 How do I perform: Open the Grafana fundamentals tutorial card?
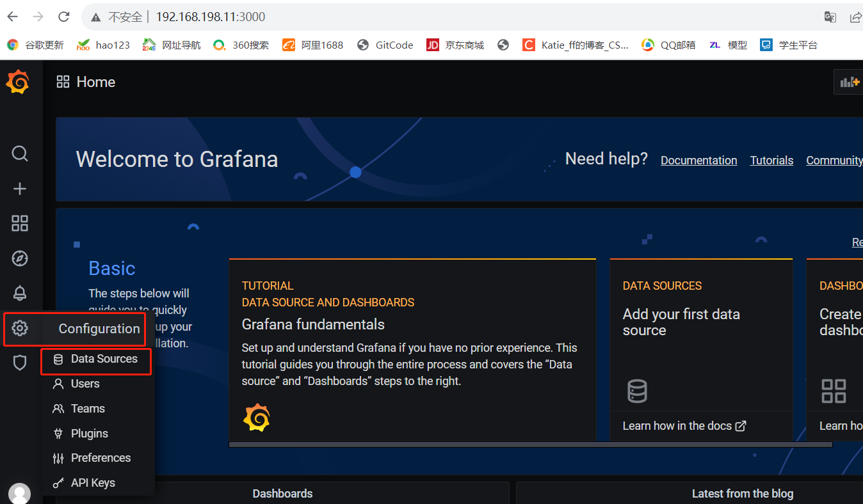(x=412, y=350)
